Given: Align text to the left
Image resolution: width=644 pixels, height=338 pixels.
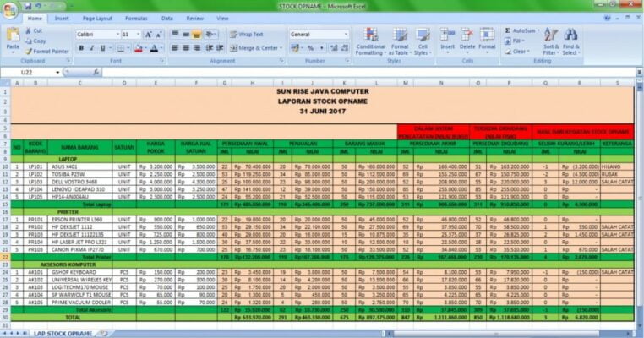Looking at the screenshot, I should [x=175, y=48].
